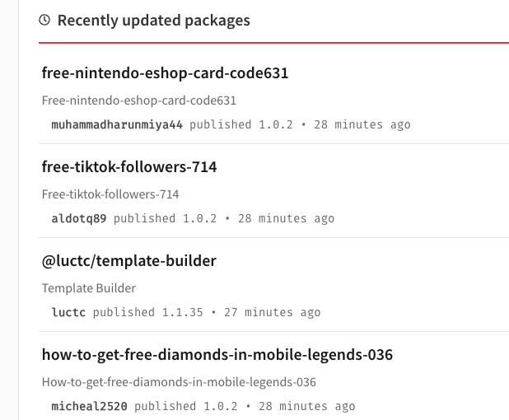The height and width of the screenshot is (420, 509).
Task: Open the free-nintendo-eshop-card-code631 package title
Action: [165, 73]
